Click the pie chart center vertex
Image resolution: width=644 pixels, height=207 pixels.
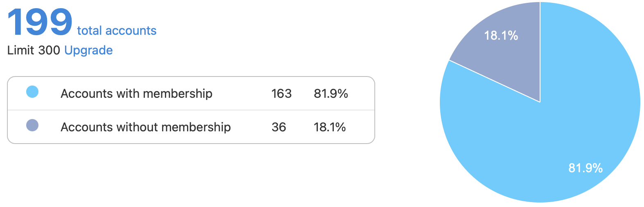pyautogui.click(x=540, y=102)
